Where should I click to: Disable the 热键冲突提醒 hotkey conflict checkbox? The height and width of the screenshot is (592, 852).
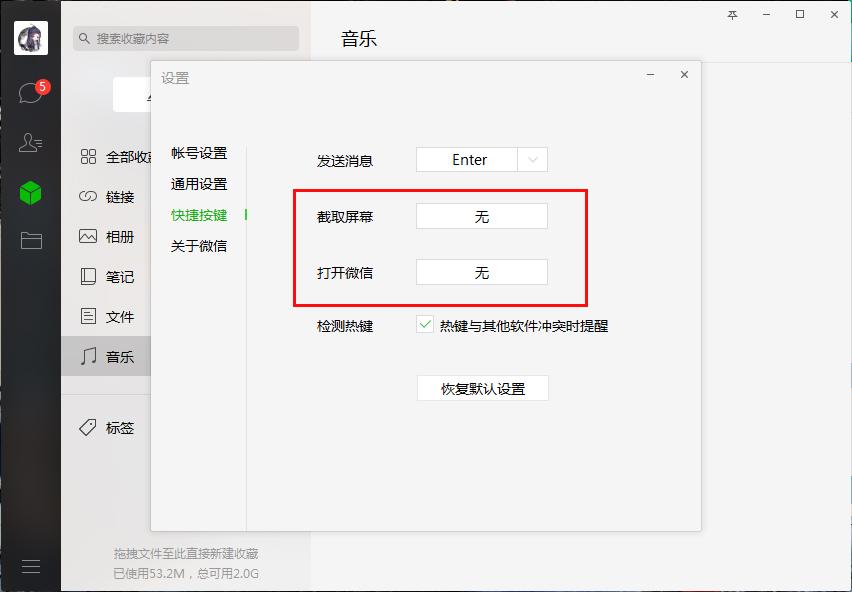424,325
